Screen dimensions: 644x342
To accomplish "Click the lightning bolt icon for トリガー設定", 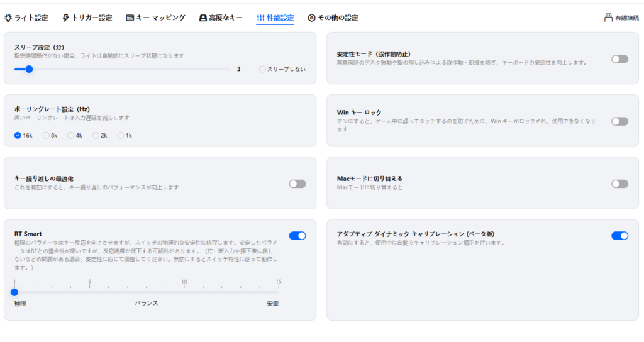I will 66,18.
